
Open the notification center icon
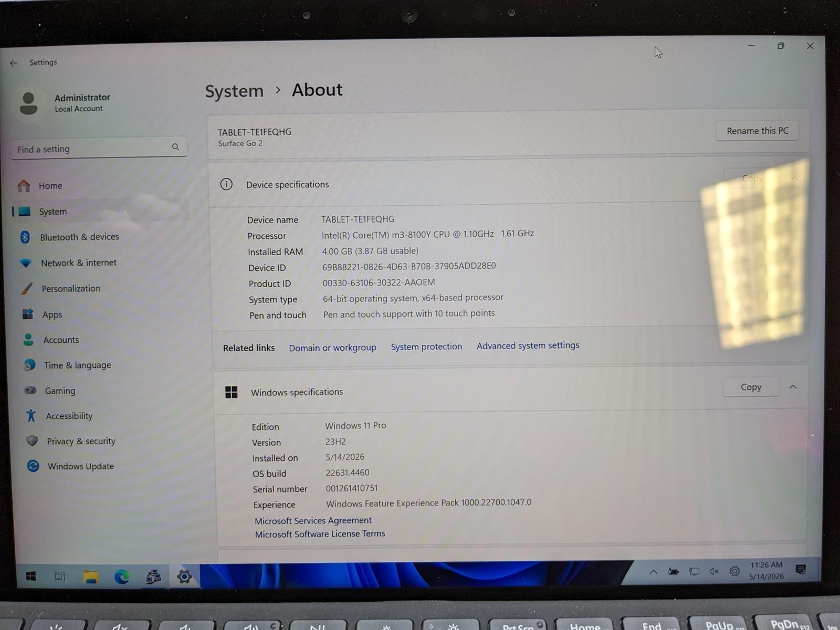coord(801,570)
